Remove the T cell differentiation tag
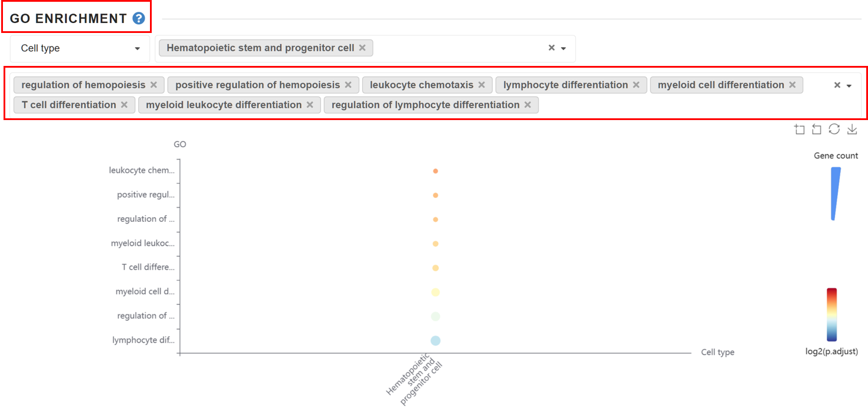868x412 pixels. (124, 105)
